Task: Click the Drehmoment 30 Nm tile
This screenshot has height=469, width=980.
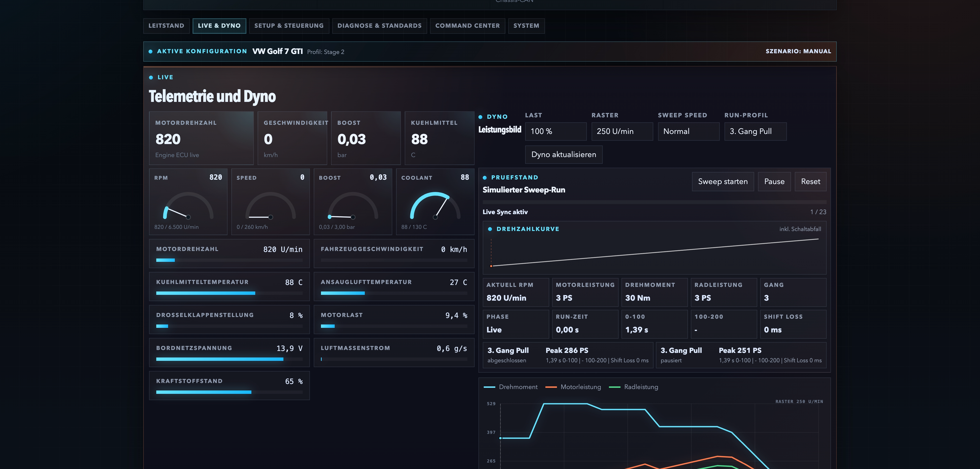Action: (x=655, y=292)
